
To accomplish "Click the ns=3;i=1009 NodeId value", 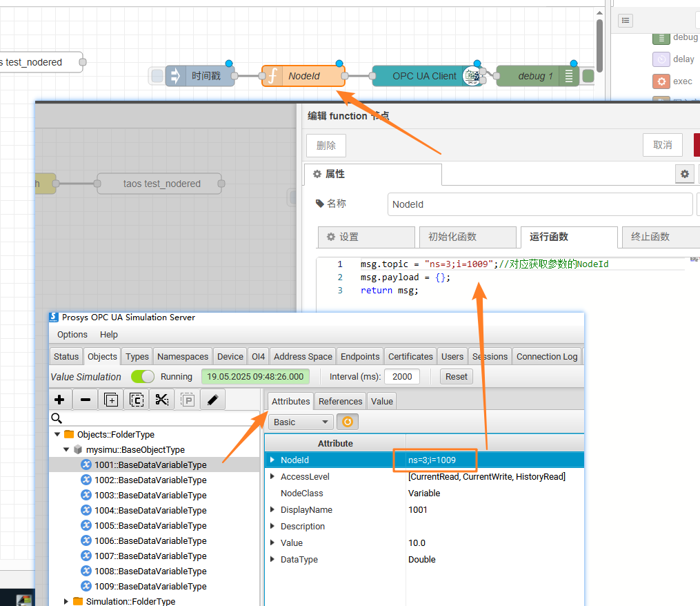I will [x=432, y=460].
